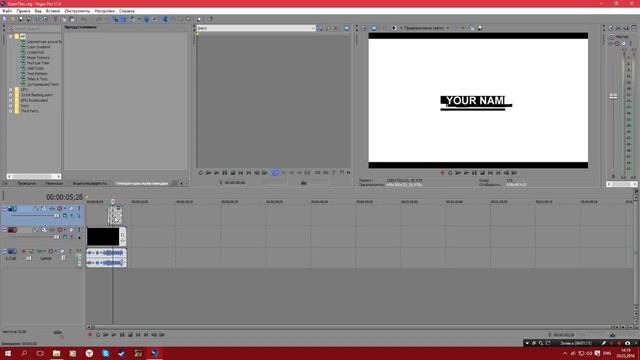Screen dimensions: 640x360
Task: Expand the GPU Accelerated folder
Action: (x=11, y=100)
